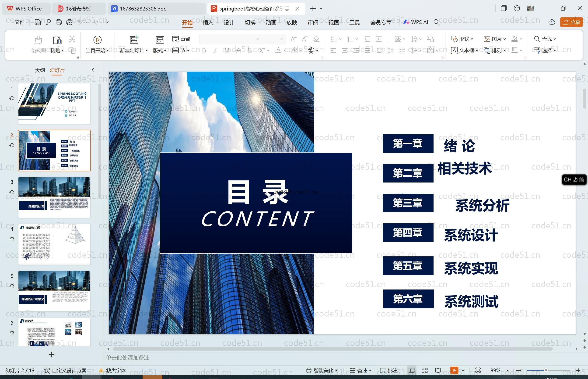Image resolution: width=588 pixels, height=379 pixels.
Task: Open Print Preview from quick access bar
Action: click(x=69, y=22)
